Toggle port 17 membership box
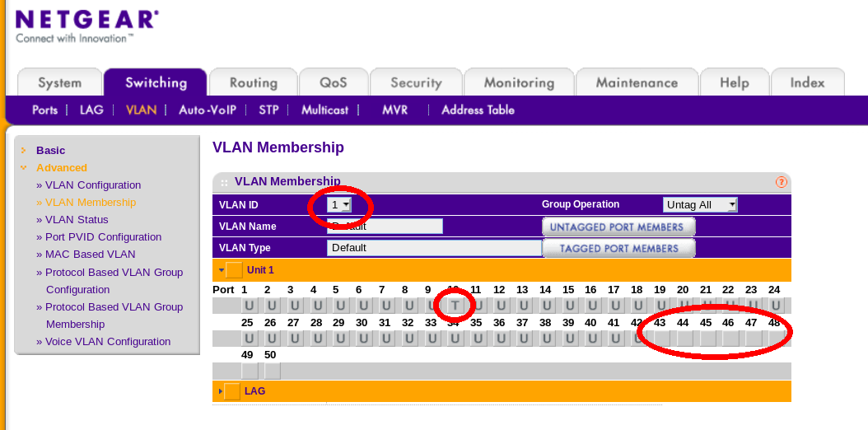This screenshot has width=868, height=430. coord(615,306)
